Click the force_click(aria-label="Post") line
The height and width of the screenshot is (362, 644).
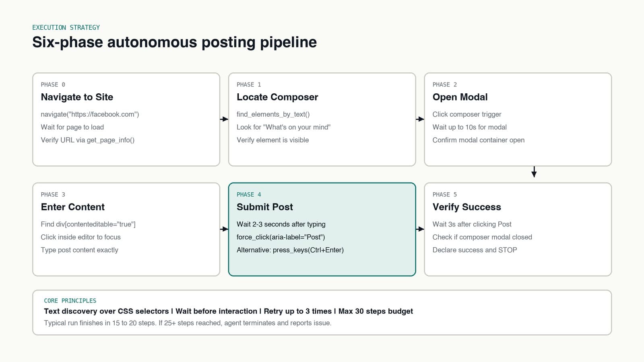(x=281, y=237)
